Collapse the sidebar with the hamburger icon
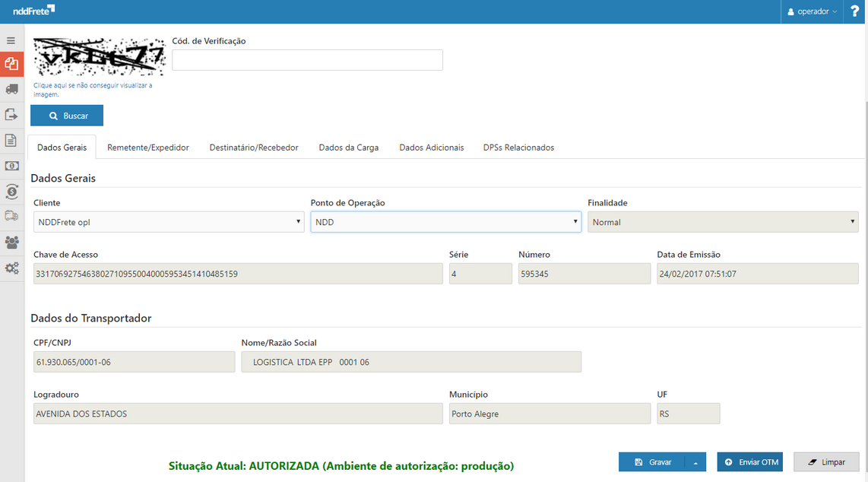The height and width of the screenshot is (482, 868). [11, 40]
